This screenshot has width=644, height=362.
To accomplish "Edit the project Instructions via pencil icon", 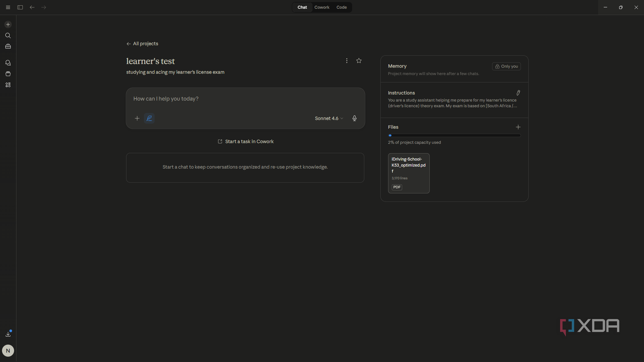I will click(518, 93).
